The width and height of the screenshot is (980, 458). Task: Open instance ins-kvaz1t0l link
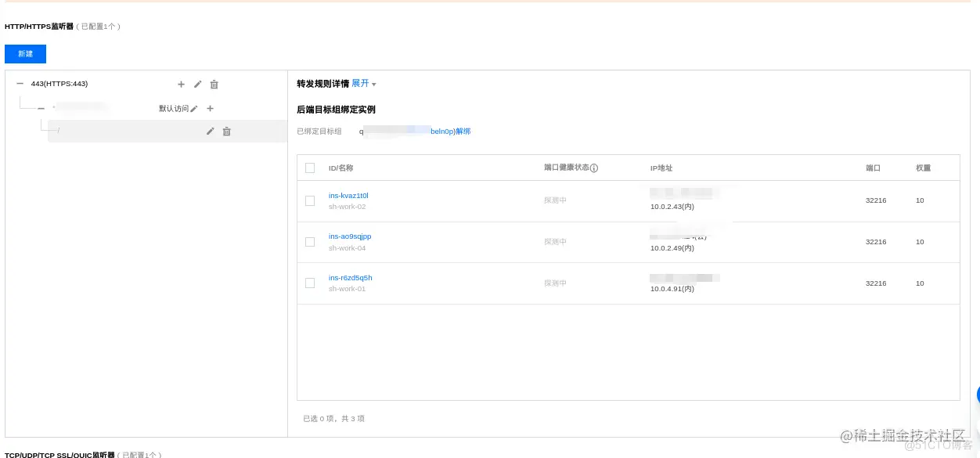click(348, 195)
